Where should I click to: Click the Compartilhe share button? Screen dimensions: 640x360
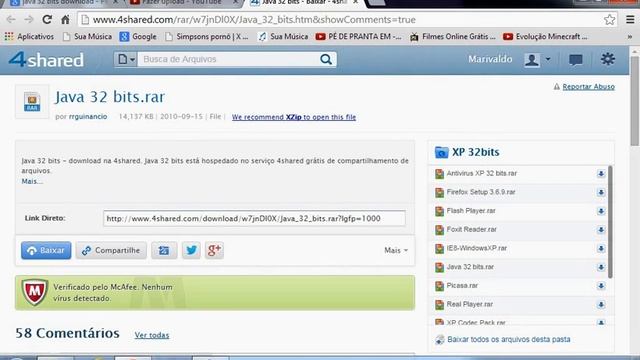tap(111, 250)
